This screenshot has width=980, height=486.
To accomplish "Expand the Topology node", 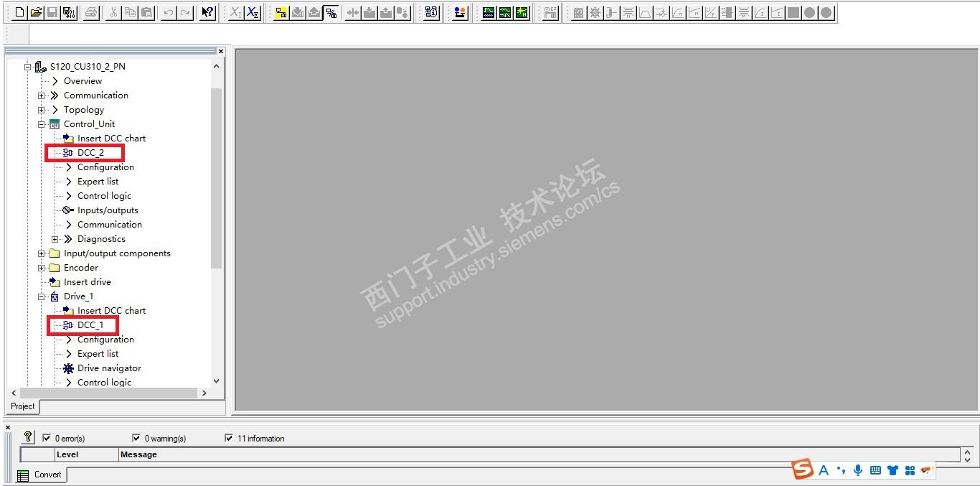I will click(x=42, y=110).
